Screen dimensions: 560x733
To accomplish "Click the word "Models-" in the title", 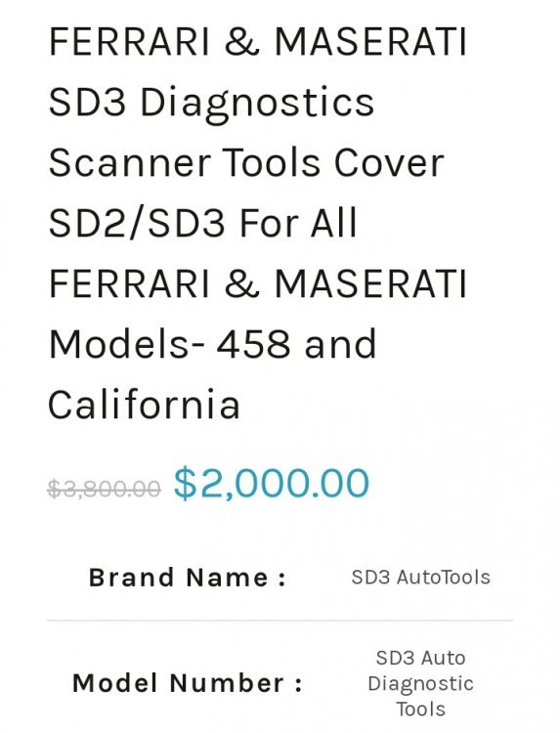I will [126, 344].
